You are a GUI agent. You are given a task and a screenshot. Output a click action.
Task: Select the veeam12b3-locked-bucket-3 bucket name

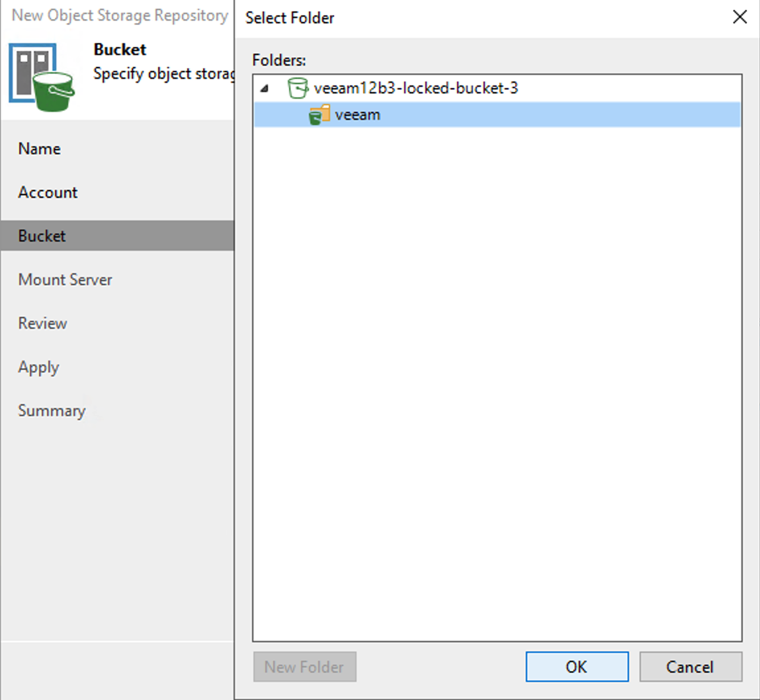pos(416,88)
